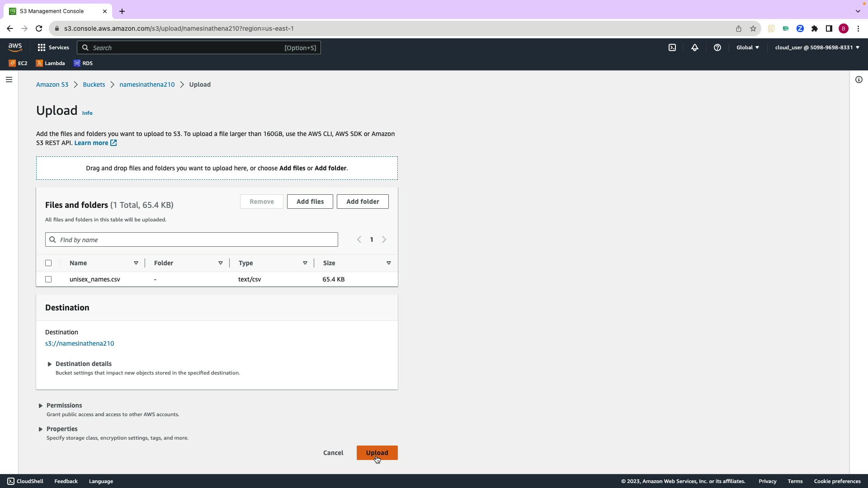Open the AWS support help icon

pyautogui.click(x=717, y=47)
